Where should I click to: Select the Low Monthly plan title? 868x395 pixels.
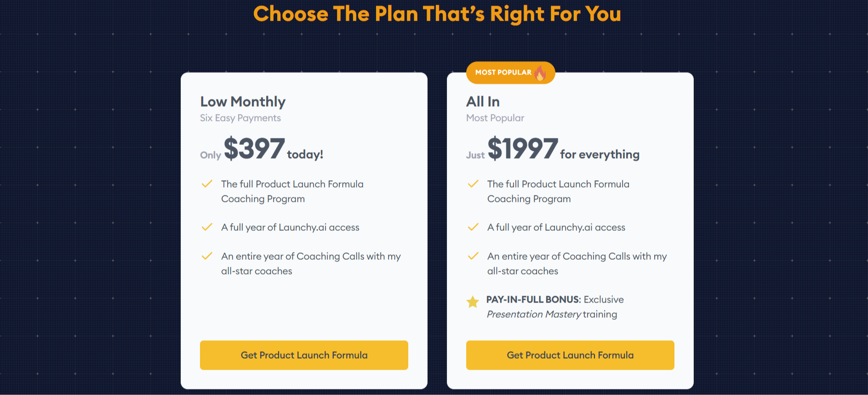pos(243,102)
